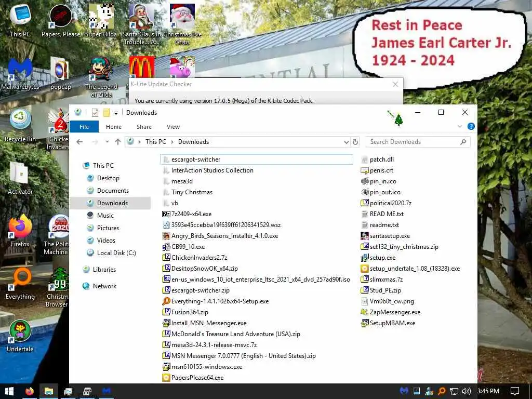
Task: Open the Super Hilda desktop icon
Action: (101, 21)
